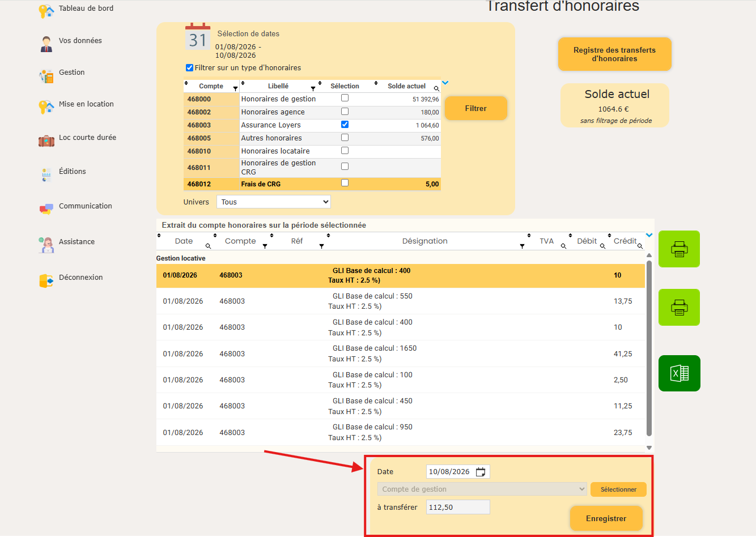Tick the Honoraires locataire checkbox
This screenshot has width=756, height=537.
345,151
